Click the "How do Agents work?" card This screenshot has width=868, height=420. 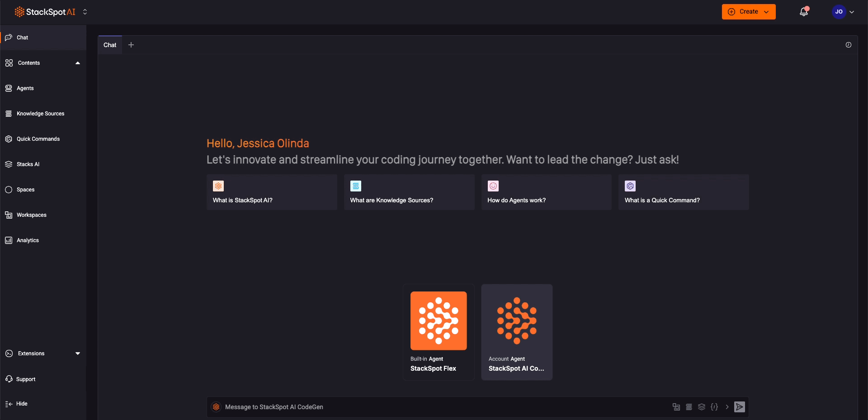click(546, 192)
